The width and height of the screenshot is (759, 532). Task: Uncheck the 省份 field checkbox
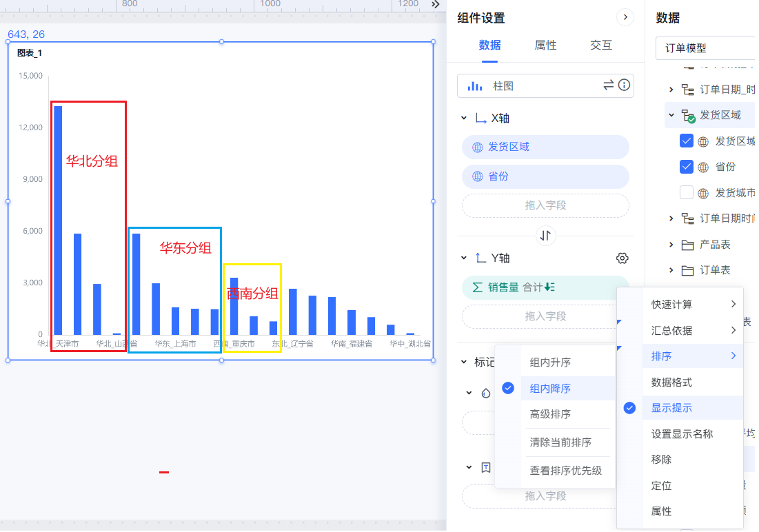point(687,167)
